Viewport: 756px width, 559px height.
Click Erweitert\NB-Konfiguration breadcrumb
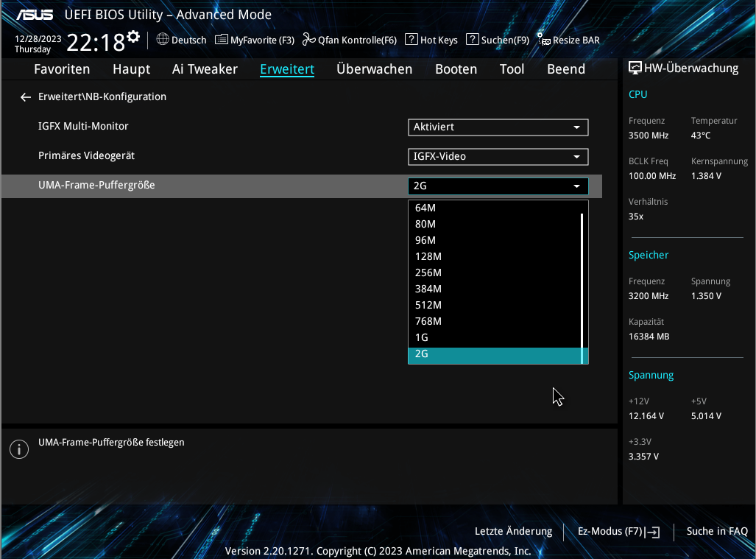(x=102, y=97)
